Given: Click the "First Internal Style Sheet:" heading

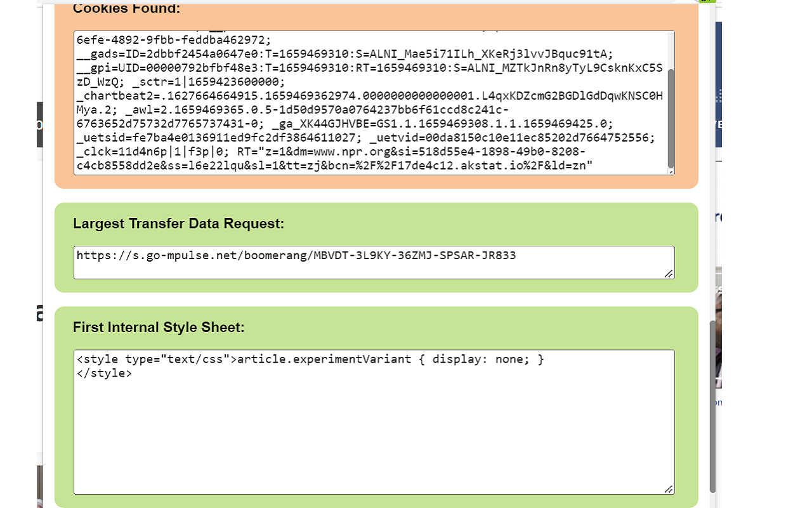Looking at the screenshot, I should (159, 327).
